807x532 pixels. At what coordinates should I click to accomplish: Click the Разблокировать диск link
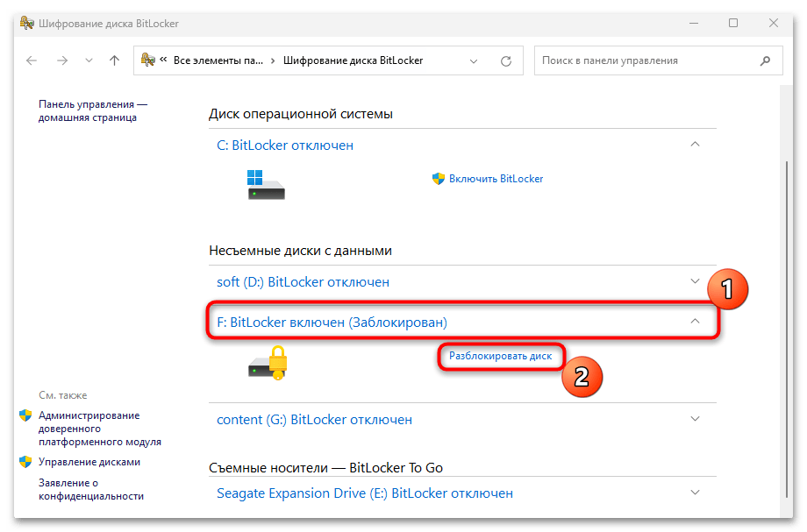[x=500, y=356]
